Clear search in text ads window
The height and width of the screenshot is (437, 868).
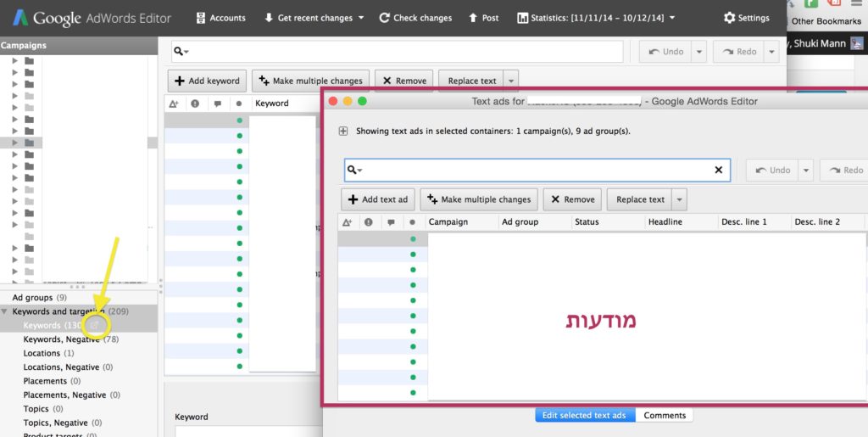(x=719, y=170)
